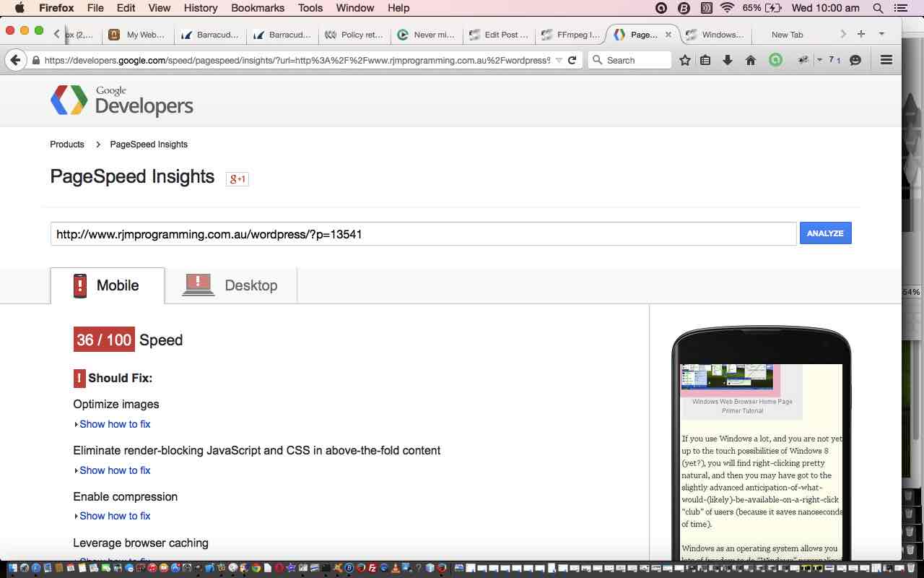Open dropdown arrow beside extension counter
Image resolution: width=924 pixels, height=578 pixels.
(x=819, y=61)
